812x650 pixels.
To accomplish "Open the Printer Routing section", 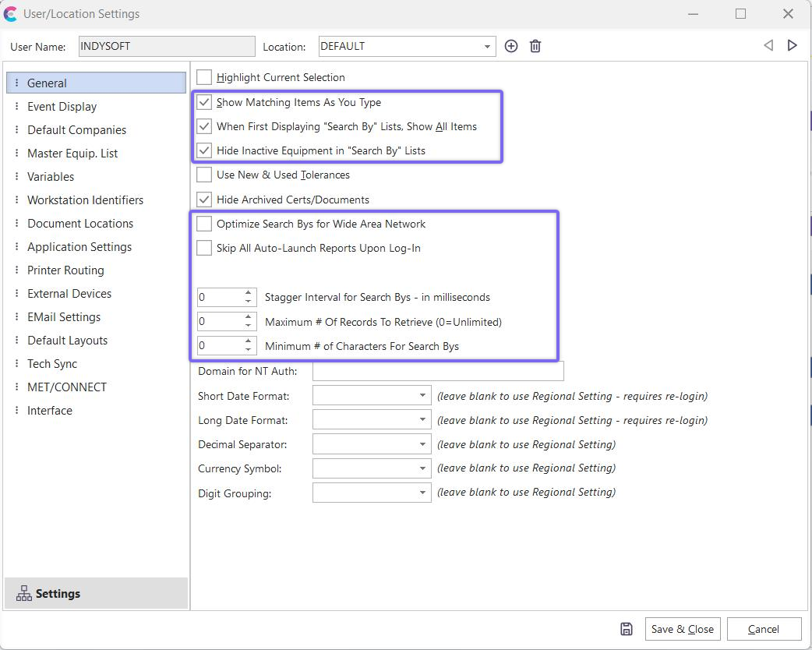I will coord(65,270).
